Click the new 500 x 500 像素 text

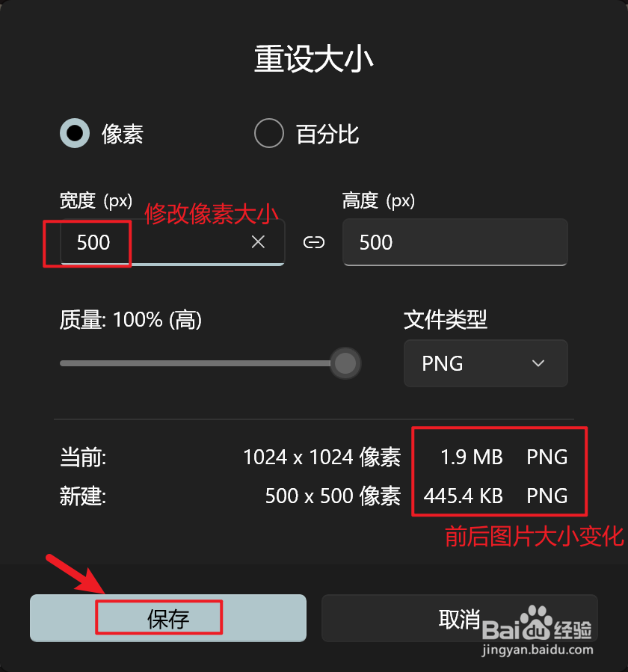[333, 496]
